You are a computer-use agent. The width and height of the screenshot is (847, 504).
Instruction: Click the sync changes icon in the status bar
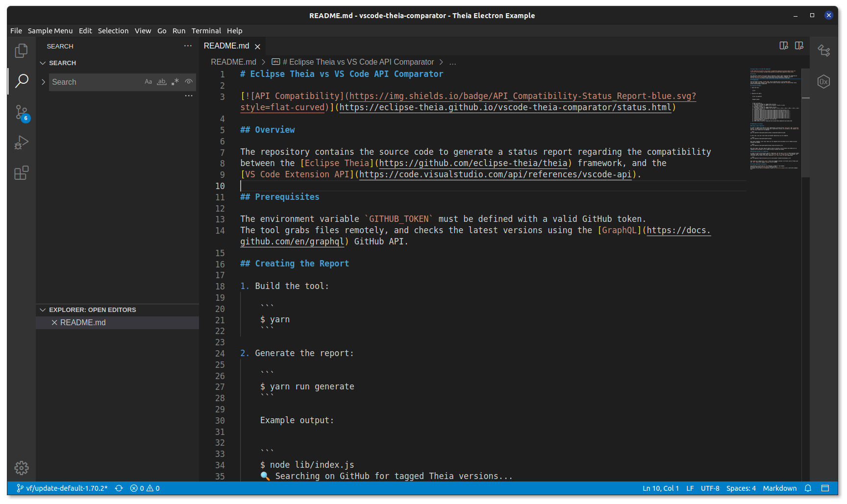coord(119,488)
